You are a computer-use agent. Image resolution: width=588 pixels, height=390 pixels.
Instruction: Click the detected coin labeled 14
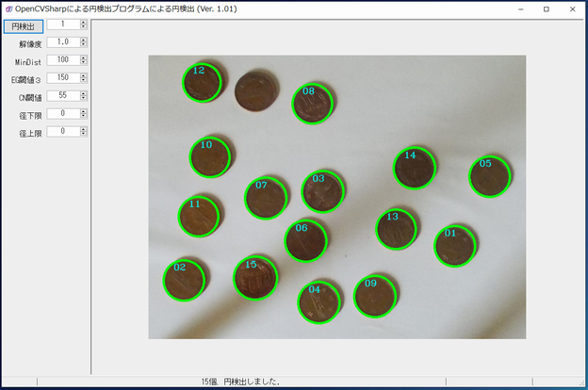pyautogui.click(x=415, y=168)
